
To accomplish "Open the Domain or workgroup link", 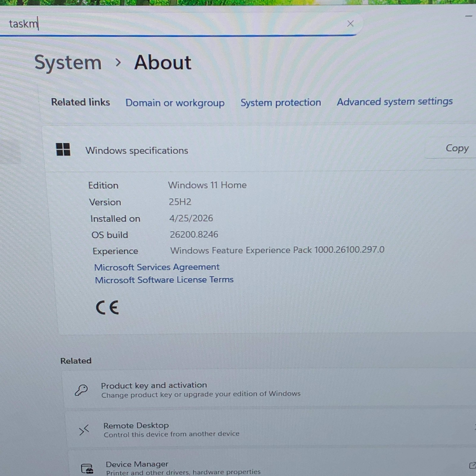I will 175,103.
